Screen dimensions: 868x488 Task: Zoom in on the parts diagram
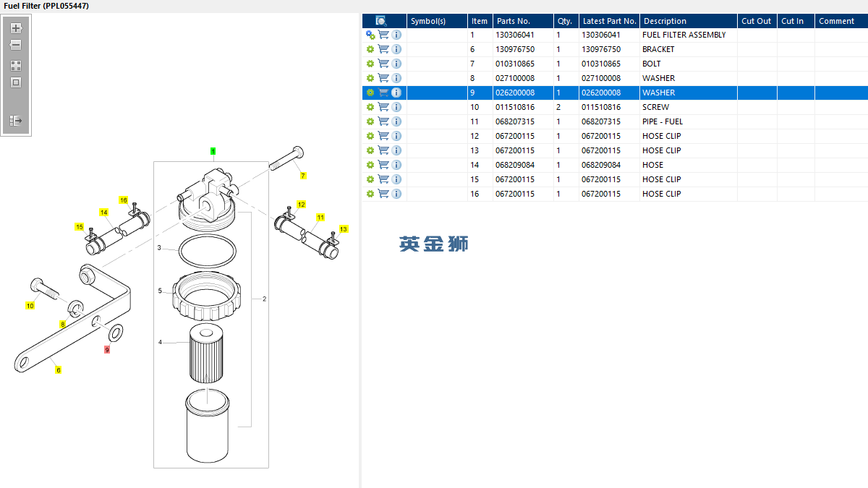pyautogui.click(x=16, y=28)
